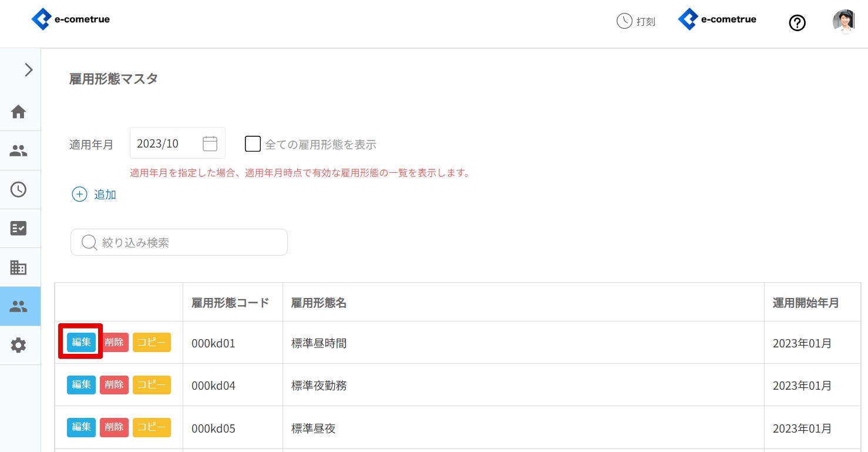Click the e-cometrue logo at top left
The width and height of the screenshot is (868, 452).
pyautogui.click(x=70, y=19)
